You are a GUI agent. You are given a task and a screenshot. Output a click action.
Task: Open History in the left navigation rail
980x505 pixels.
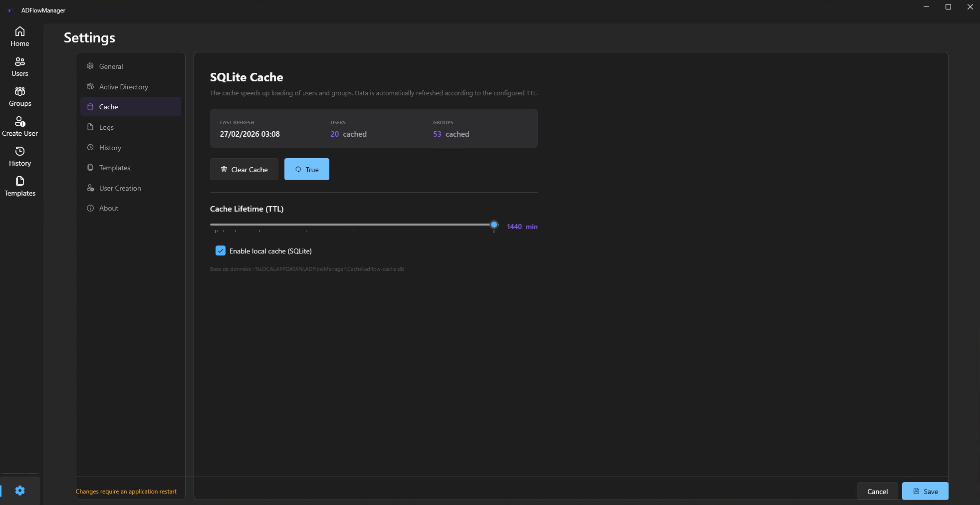[20, 156]
